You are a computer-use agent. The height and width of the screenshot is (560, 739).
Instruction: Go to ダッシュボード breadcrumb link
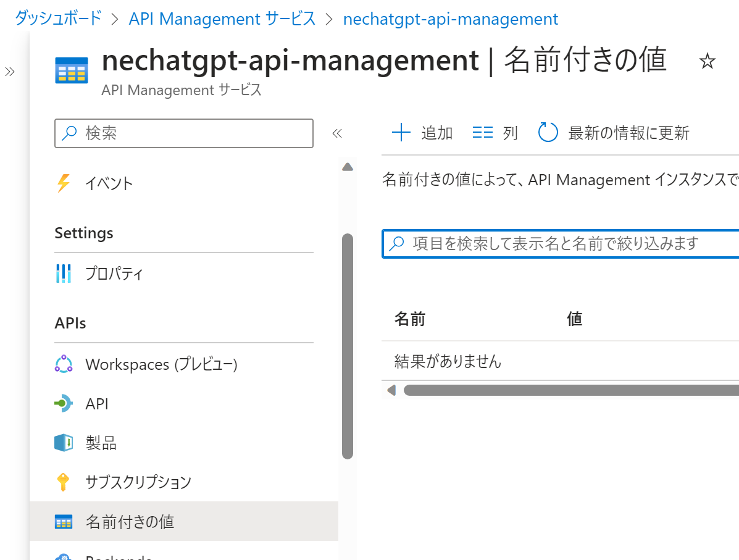tap(58, 19)
